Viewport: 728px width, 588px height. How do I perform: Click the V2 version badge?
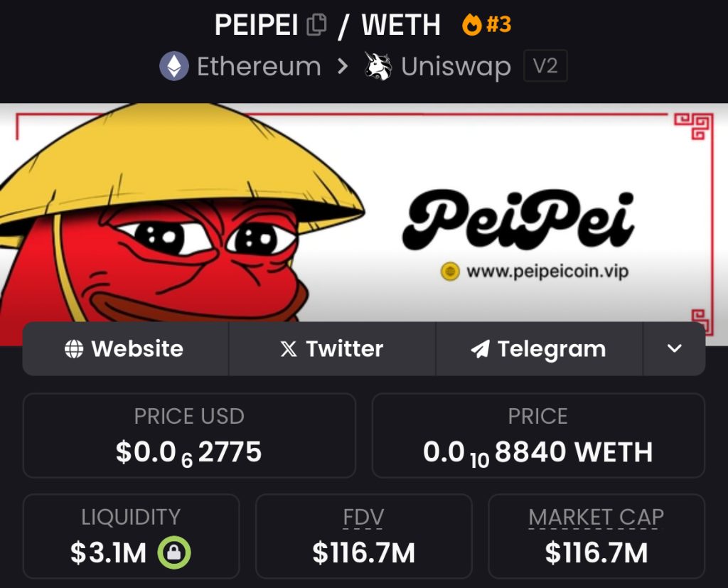click(545, 66)
